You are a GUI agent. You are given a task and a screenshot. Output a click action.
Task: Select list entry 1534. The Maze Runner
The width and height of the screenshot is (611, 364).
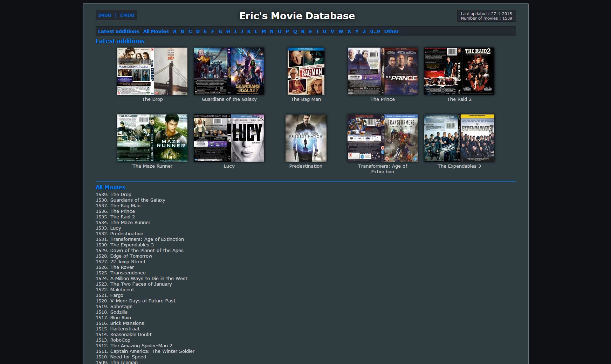coord(123,223)
